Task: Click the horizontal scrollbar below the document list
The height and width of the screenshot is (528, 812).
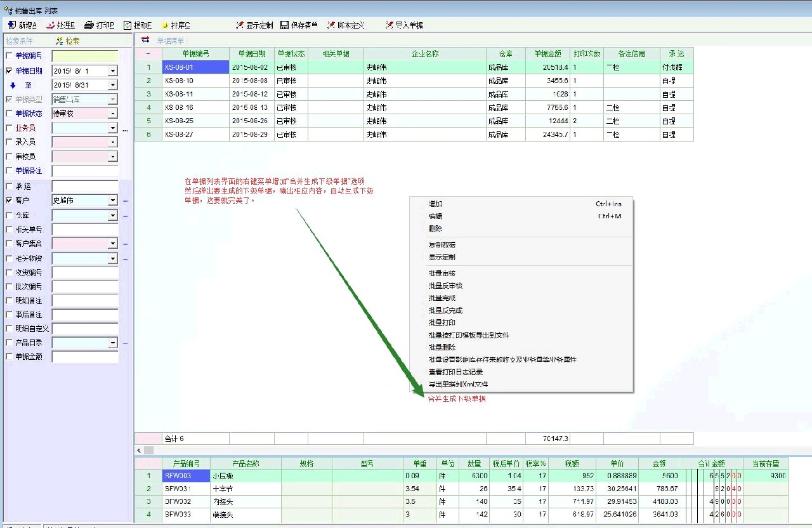Action: [x=444, y=450]
